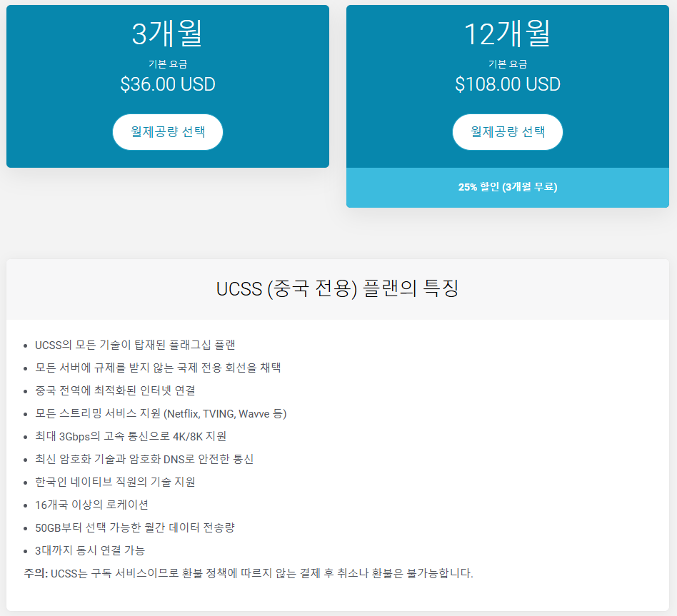The height and width of the screenshot is (616, 677).
Task: Click the 암호화 DNS 안전한 통신 item
Action: tap(144, 459)
